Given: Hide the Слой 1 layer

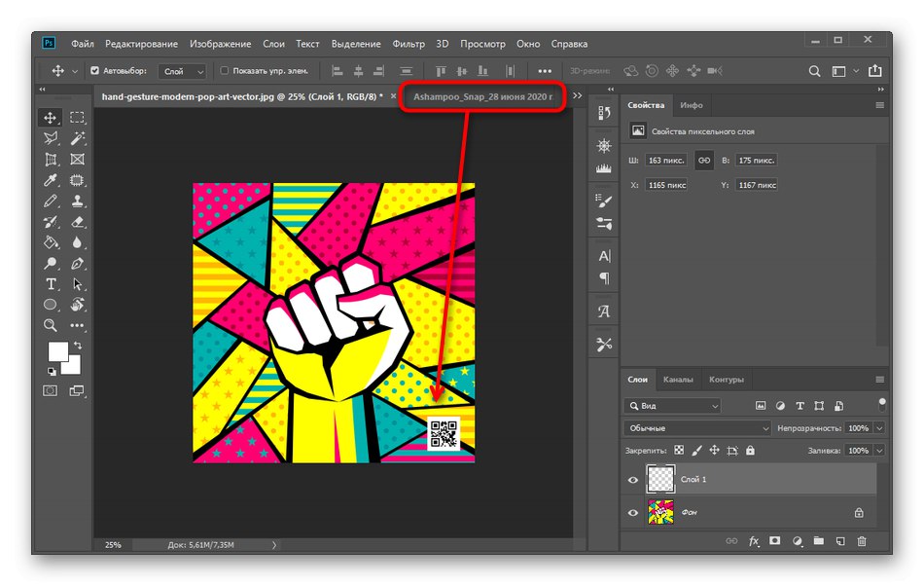Looking at the screenshot, I should tap(632, 480).
